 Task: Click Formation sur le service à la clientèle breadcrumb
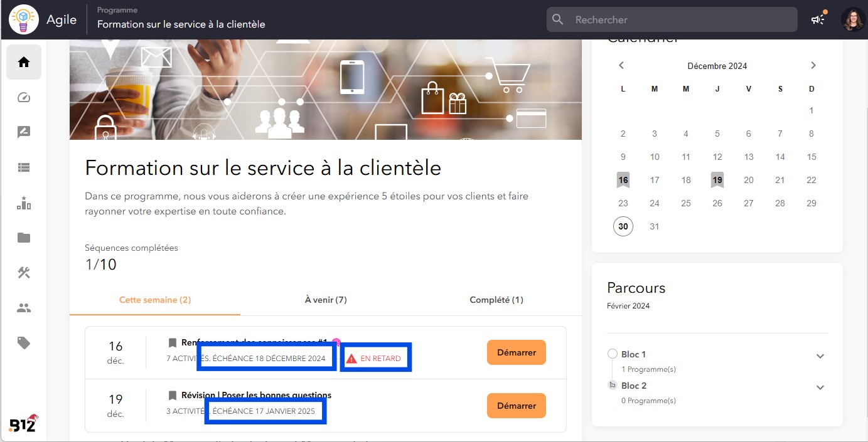[181, 24]
